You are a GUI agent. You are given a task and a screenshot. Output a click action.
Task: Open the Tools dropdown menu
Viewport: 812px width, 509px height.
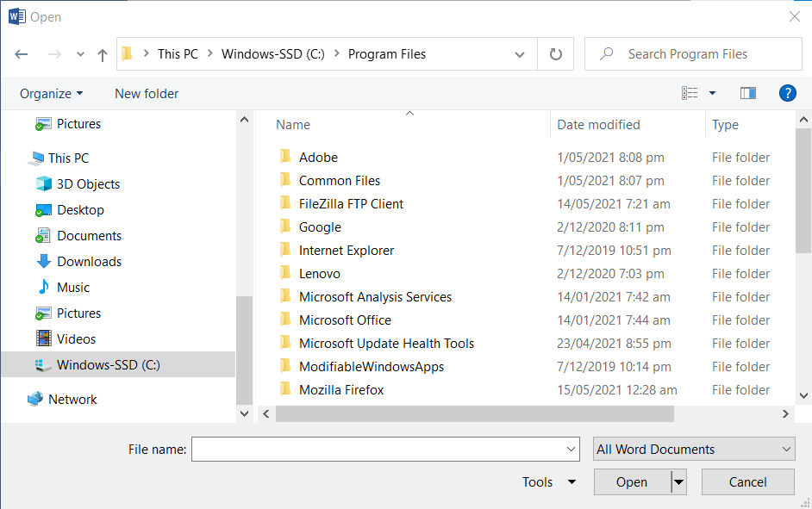pyautogui.click(x=549, y=482)
